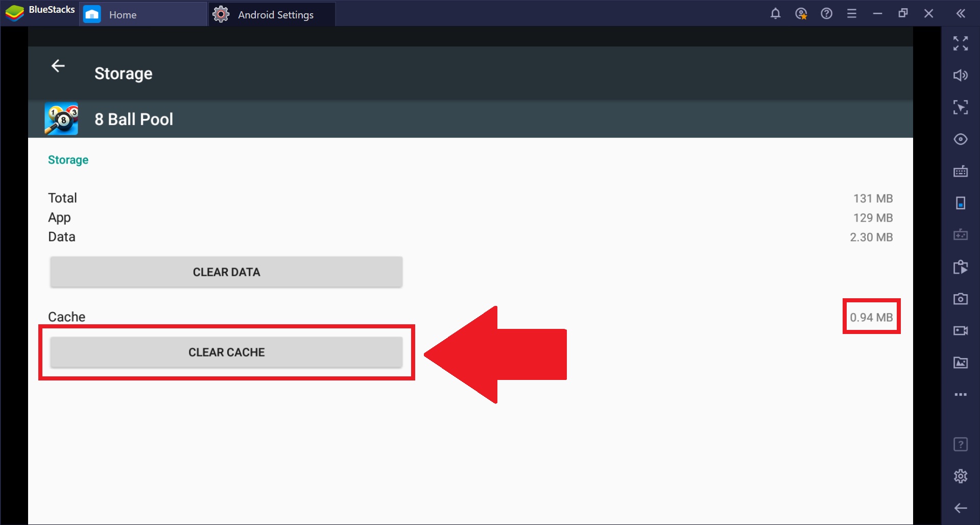Image resolution: width=980 pixels, height=525 pixels.
Task: Open the BlueStacks hamburger menu
Action: [x=852, y=14]
